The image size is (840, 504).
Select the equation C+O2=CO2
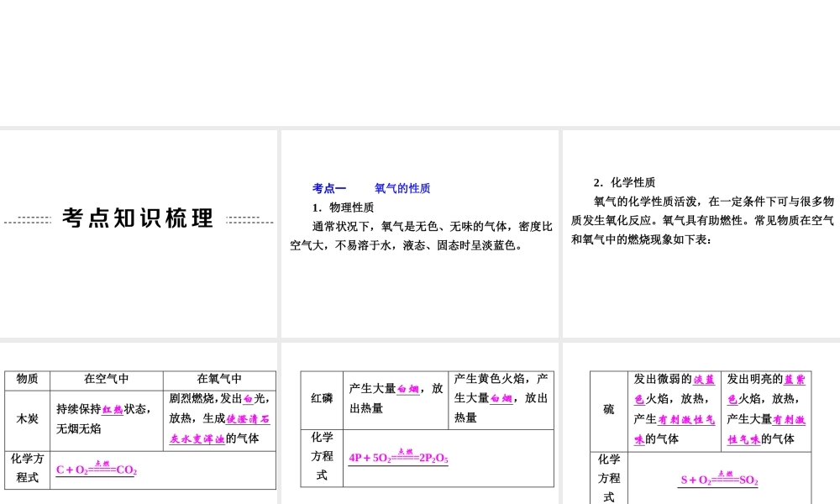pos(97,470)
